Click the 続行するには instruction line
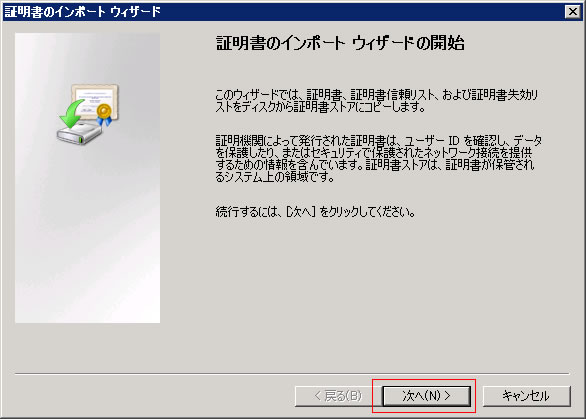 pyautogui.click(x=315, y=212)
